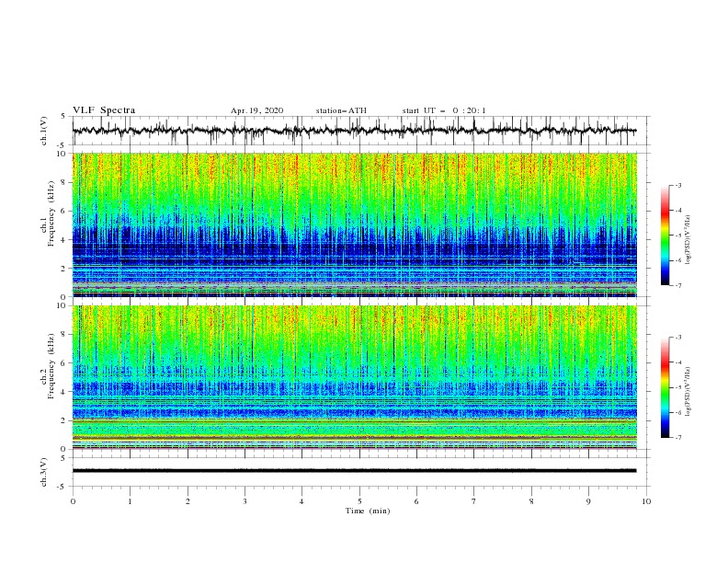Click ch.2 "Frequency (kHz)" axis label

[x=51, y=366]
